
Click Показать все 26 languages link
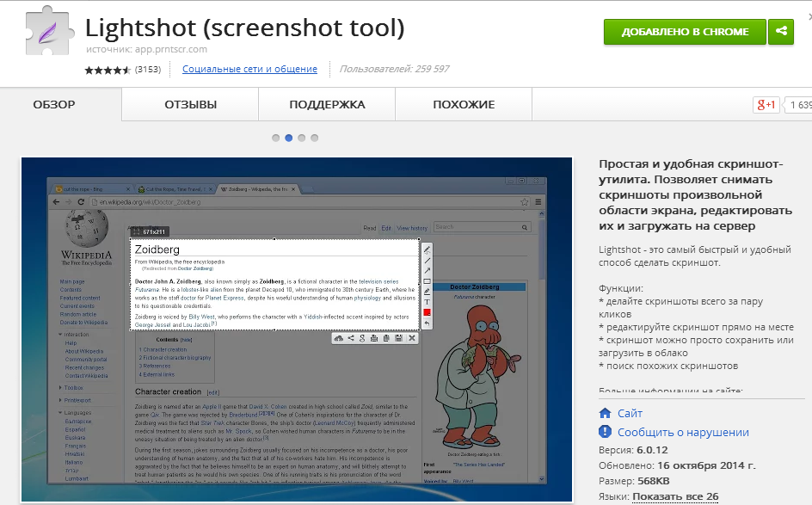[675, 496]
